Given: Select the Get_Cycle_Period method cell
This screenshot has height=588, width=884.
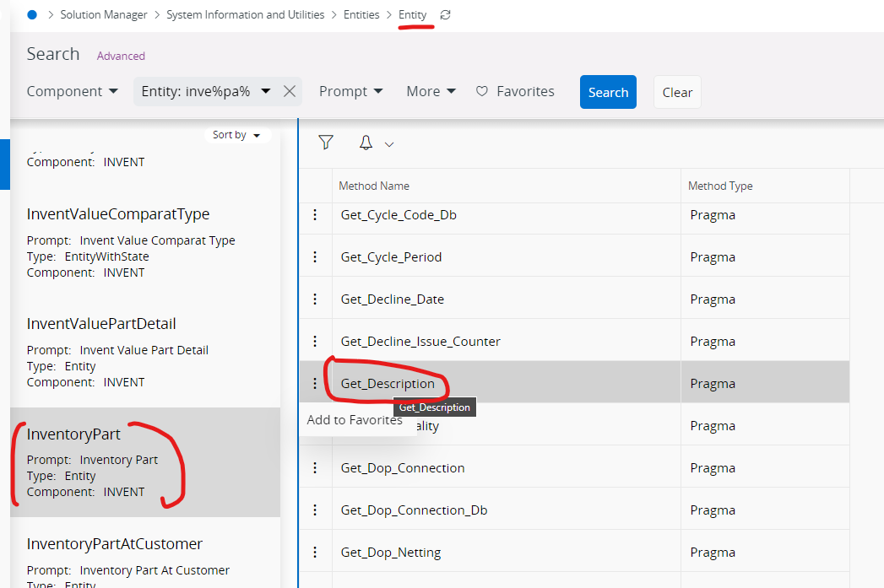Looking at the screenshot, I should coord(507,256).
